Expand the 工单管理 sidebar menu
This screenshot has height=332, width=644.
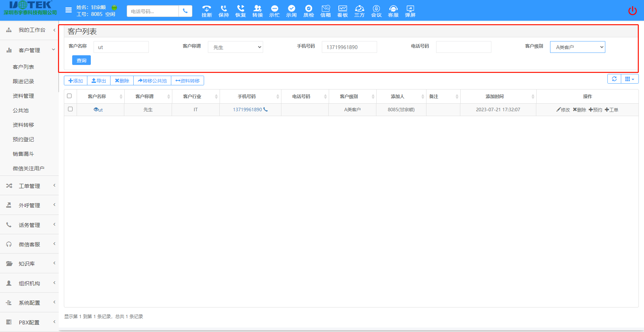click(29, 186)
